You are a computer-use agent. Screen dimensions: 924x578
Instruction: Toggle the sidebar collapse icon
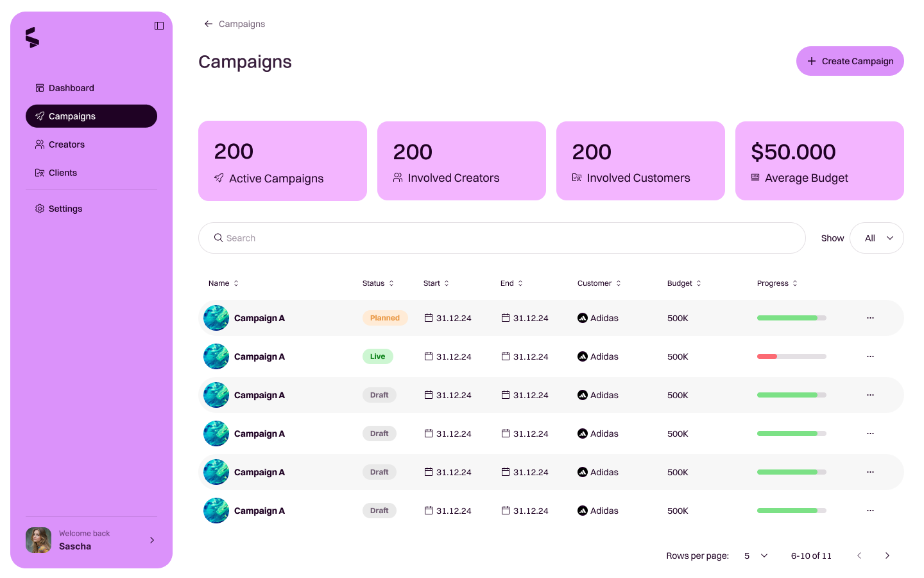(158, 25)
